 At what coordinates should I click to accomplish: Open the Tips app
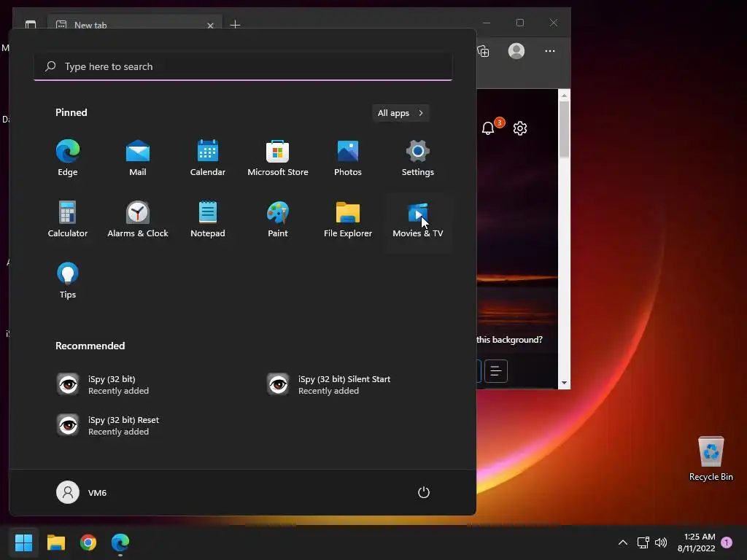68,281
